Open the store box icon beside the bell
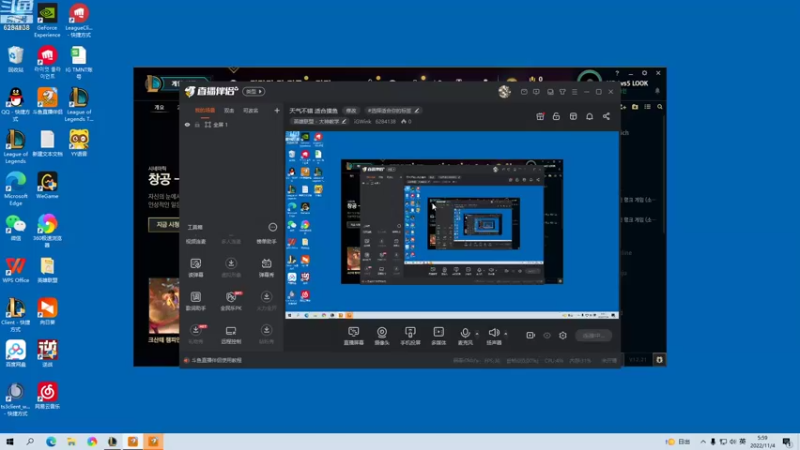Image resolution: width=800 pixels, height=450 pixels. coord(573,116)
